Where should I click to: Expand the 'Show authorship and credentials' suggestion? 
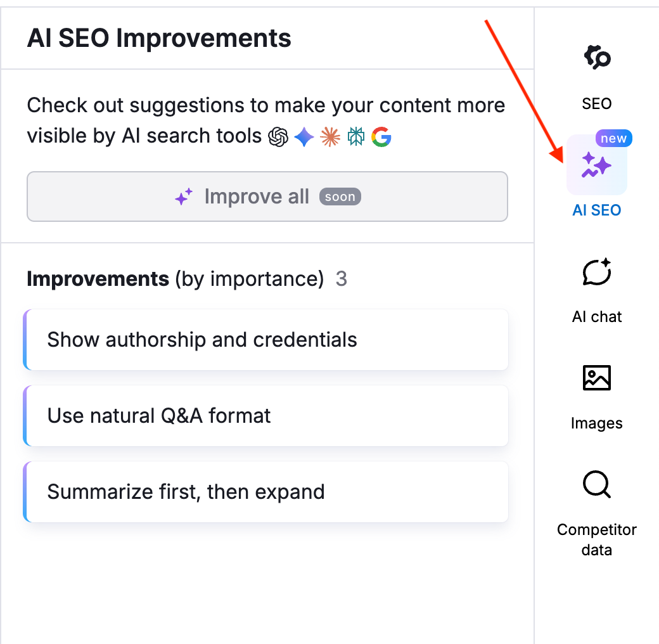[x=267, y=340]
